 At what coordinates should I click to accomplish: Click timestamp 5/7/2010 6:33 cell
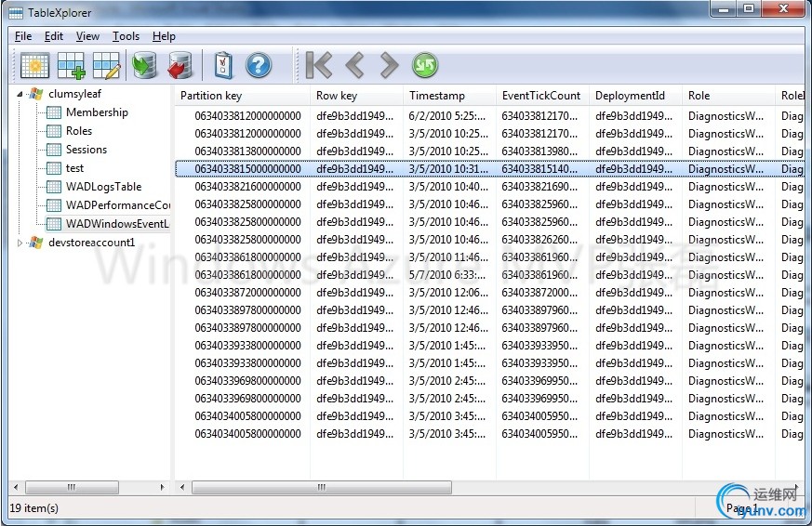click(x=447, y=275)
